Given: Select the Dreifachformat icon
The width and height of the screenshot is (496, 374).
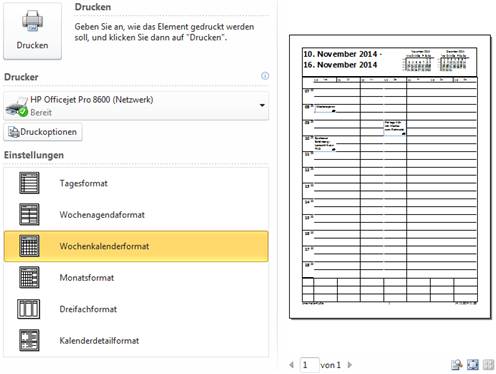Looking at the screenshot, I should pyautogui.click(x=29, y=309).
